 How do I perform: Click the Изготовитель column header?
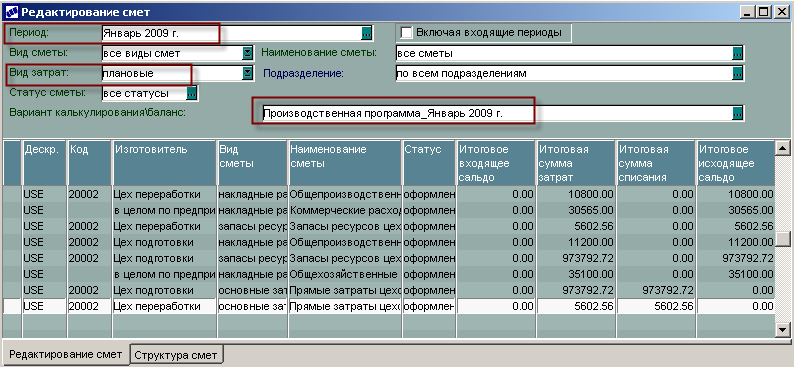point(164,163)
